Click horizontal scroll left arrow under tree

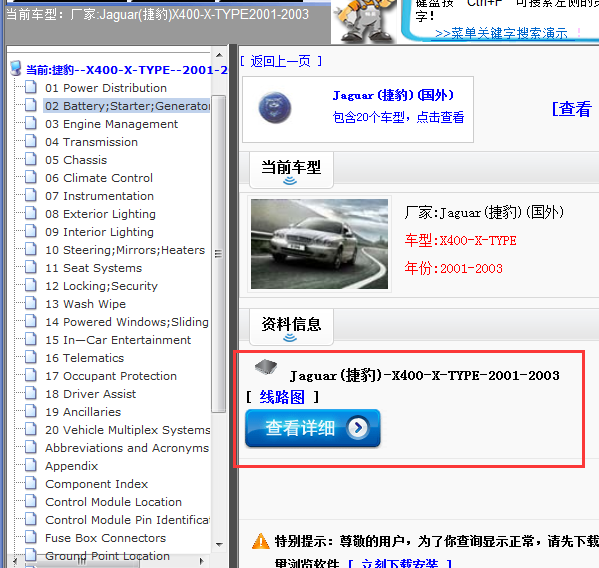pyautogui.click(x=15, y=561)
